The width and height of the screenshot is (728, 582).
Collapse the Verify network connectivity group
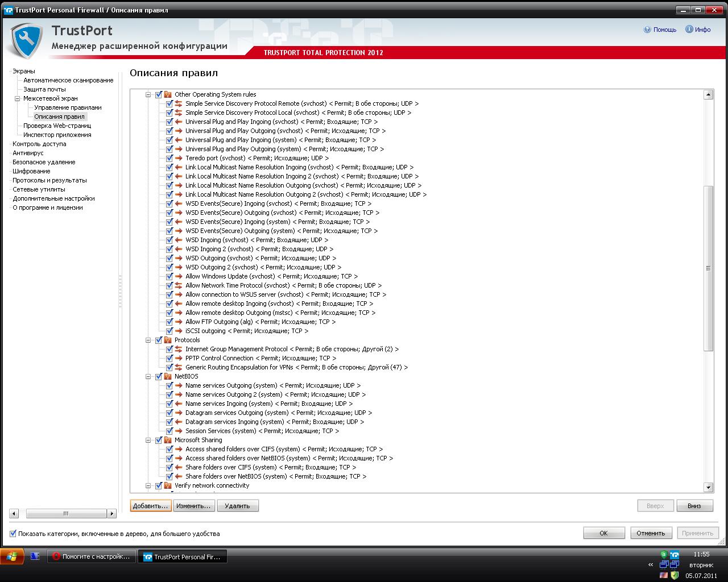pyautogui.click(x=148, y=485)
